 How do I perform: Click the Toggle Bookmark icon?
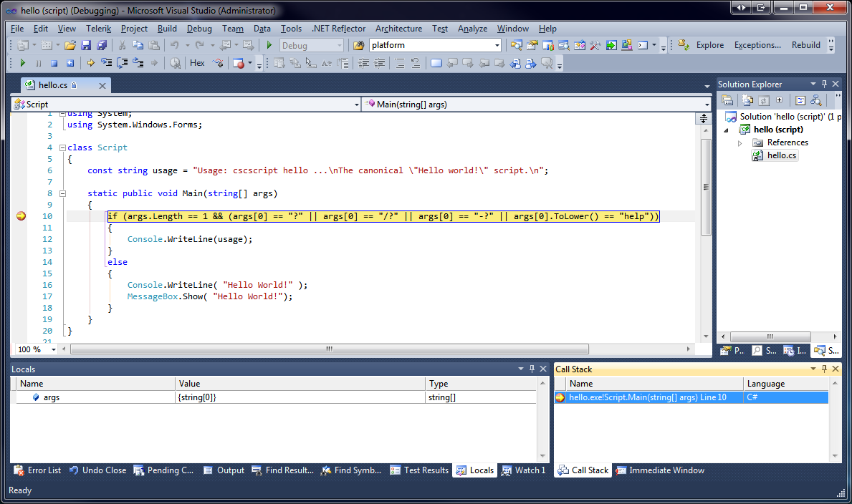click(x=436, y=63)
